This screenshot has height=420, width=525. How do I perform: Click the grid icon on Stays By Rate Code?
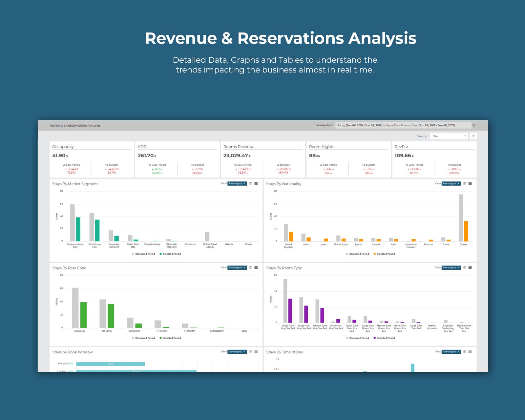coord(251,267)
